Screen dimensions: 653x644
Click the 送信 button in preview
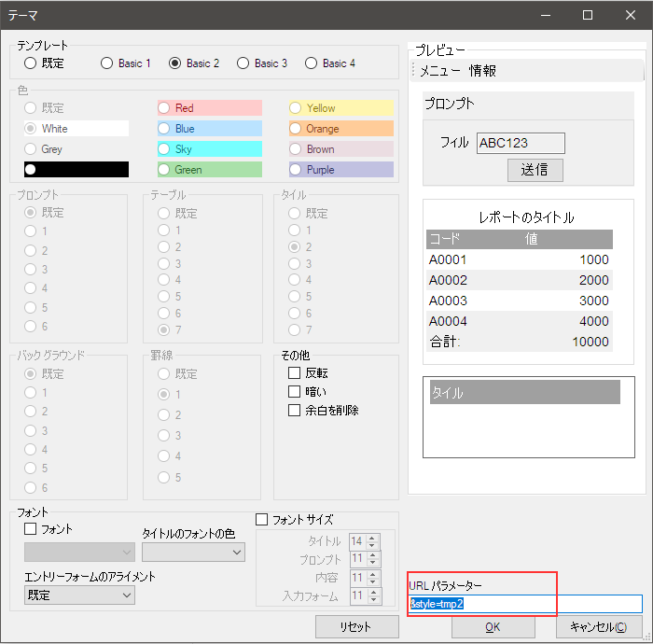pyautogui.click(x=535, y=170)
